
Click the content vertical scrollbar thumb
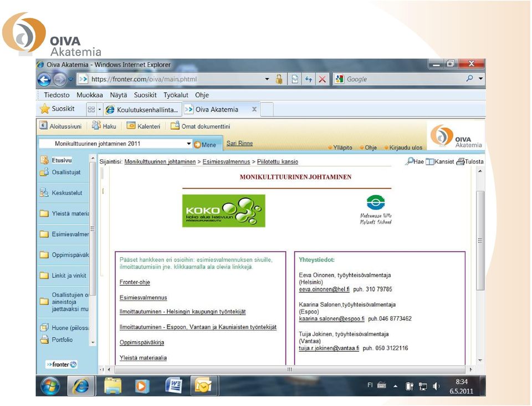click(480, 240)
